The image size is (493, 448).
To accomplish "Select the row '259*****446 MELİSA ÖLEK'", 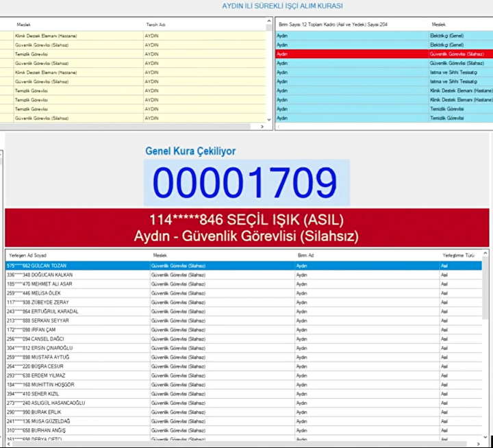I will point(244,293).
